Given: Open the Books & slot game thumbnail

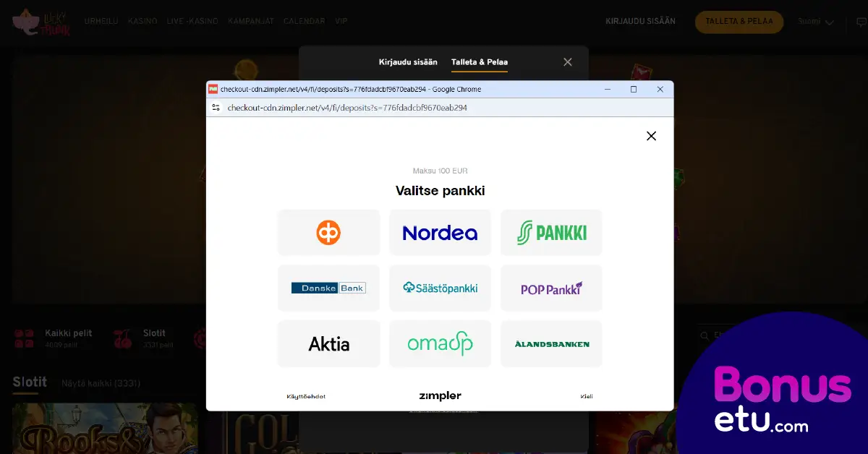Looking at the screenshot, I should tap(105, 429).
